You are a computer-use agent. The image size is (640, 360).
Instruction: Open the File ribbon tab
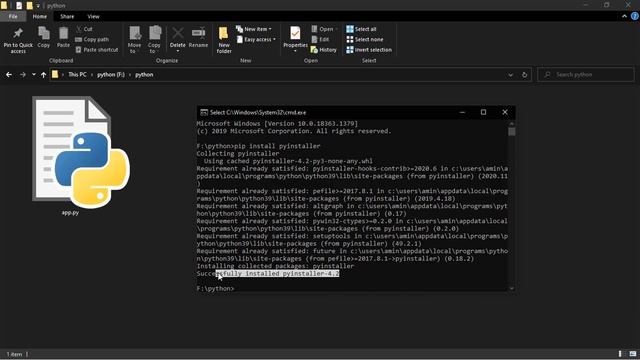13,16
